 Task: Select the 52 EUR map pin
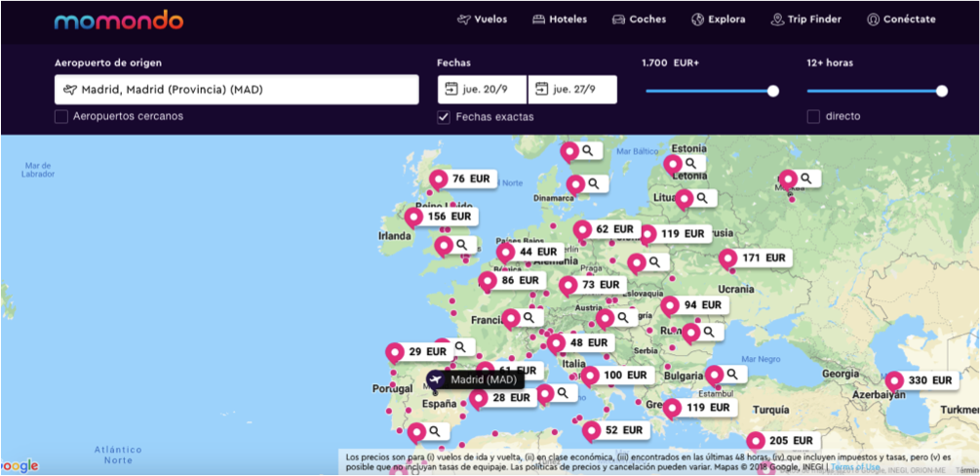click(x=615, y=430)
